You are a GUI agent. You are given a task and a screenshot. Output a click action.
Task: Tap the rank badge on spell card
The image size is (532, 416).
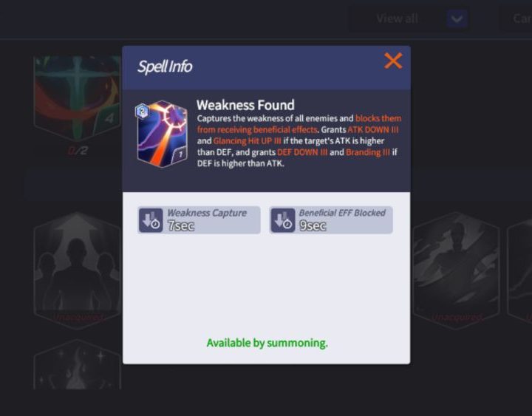142,111
